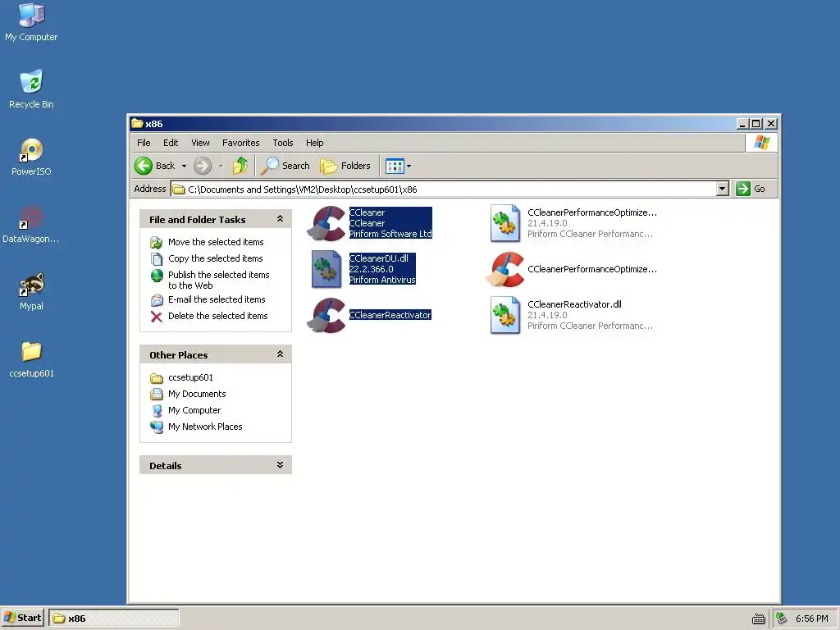Click the red CCleanerPerformanceOptimizer application icon
This screenshot has height=630, width=840.
(505, 269)
